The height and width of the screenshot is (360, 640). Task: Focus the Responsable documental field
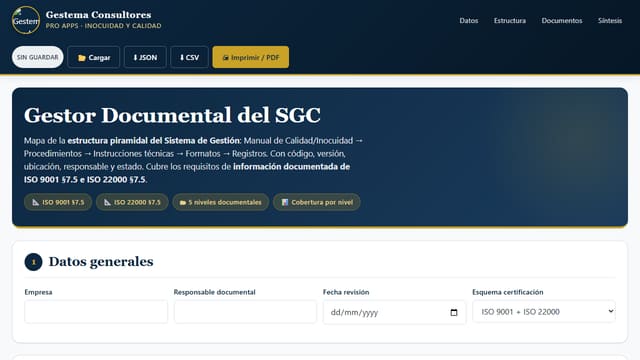click(245, 312)
